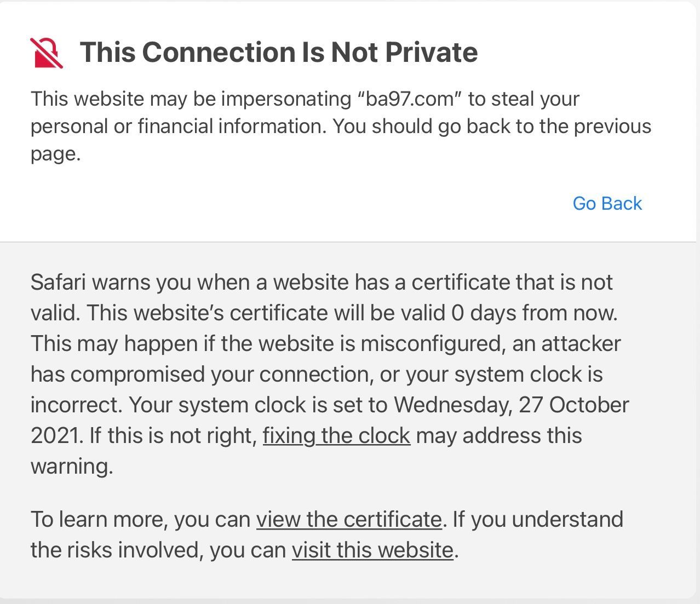This screenshot has width=700, height=604.
Task: Click 'If you understand' sentence start
Action: click(538, 519)
